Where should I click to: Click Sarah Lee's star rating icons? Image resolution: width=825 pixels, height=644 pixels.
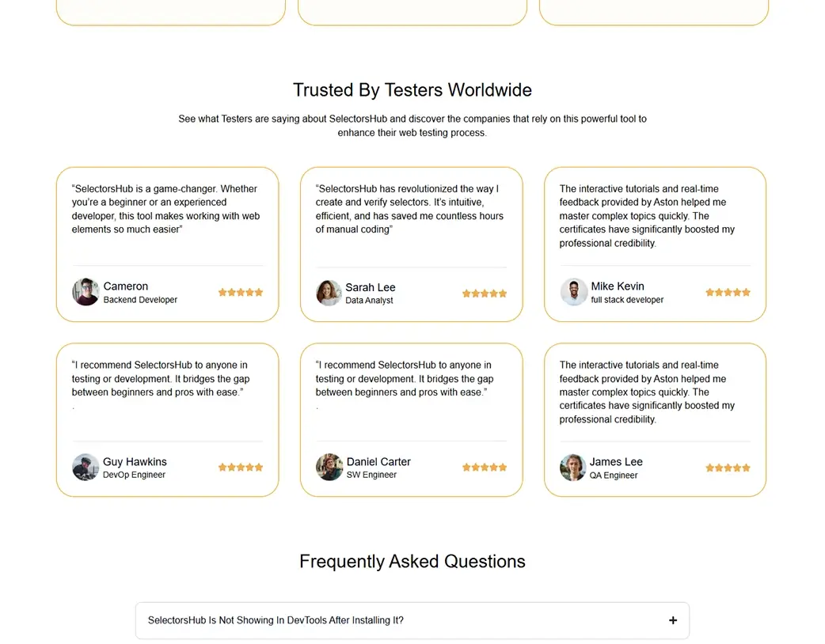(x=485, y=293)
